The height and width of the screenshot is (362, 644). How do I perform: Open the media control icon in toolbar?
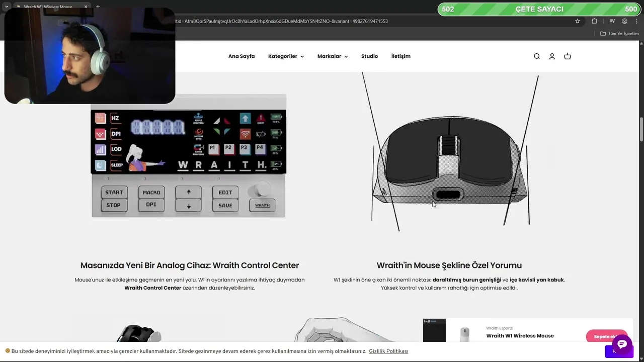coord(612,21)
